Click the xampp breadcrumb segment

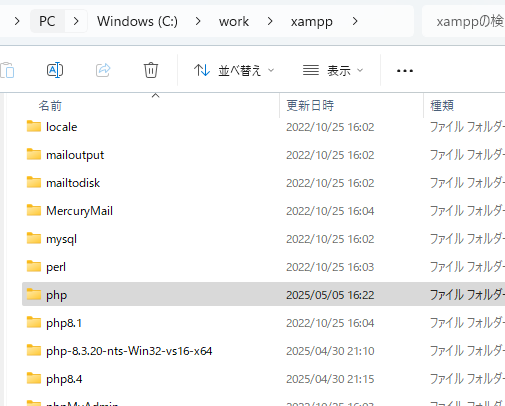pos(312,22)
